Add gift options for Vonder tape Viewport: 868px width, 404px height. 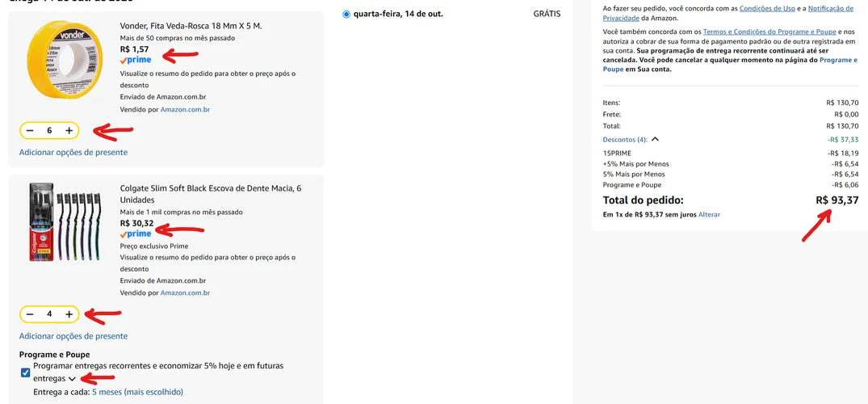pos(73,152)
